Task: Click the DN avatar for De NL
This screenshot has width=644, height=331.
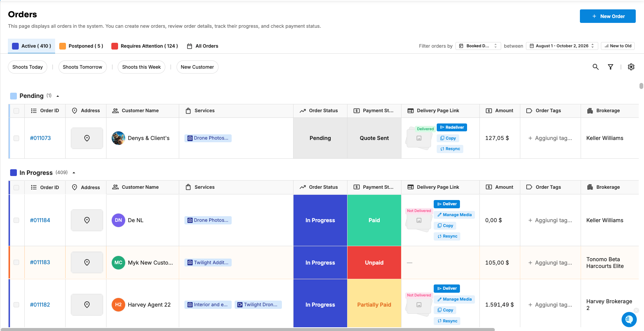Action: (x=118, y=220)
